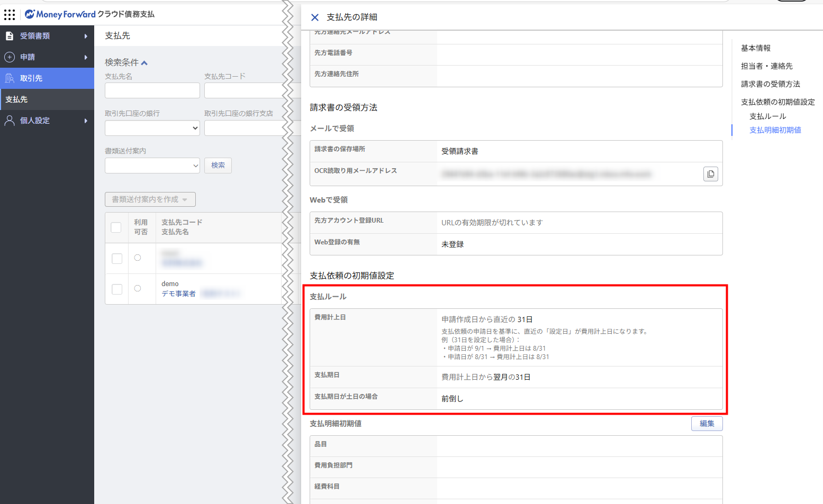This screenshot has height=504, width=823.
Task: Select 支払先 in the sidebar menu
Action: click(17, 99)
